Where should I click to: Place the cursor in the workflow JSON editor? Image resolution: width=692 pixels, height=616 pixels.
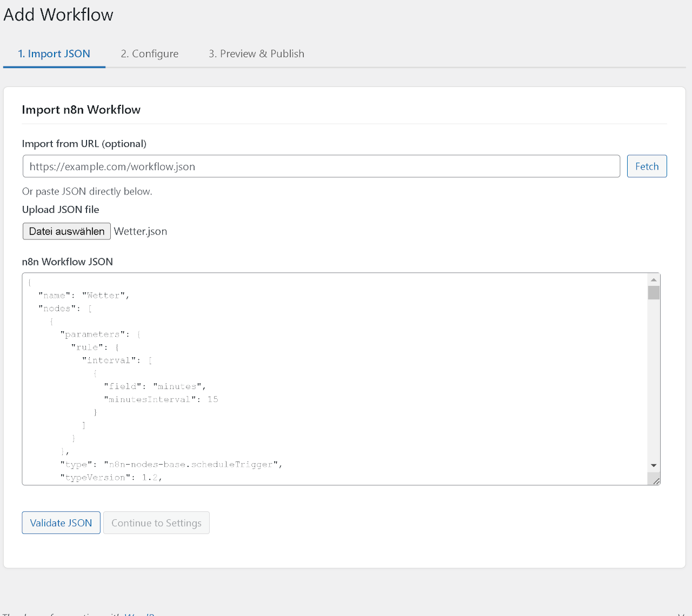tap(324, 378)
